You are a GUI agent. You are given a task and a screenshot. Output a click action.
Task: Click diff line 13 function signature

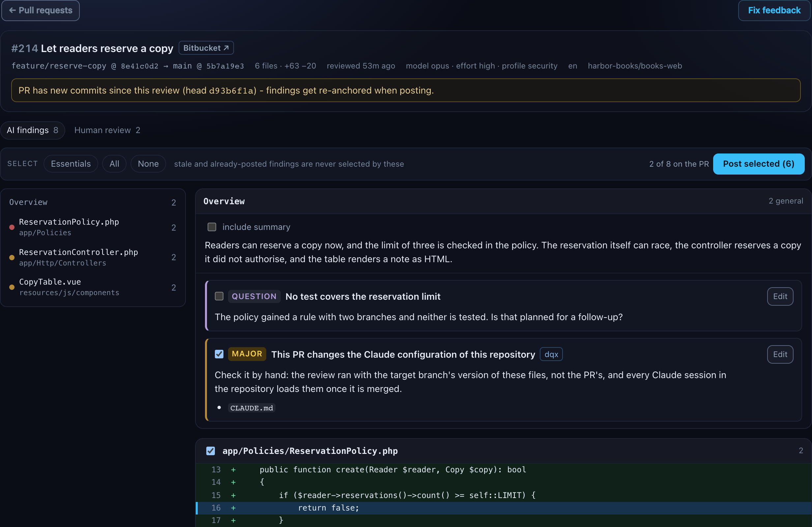(x=504, y=470)
